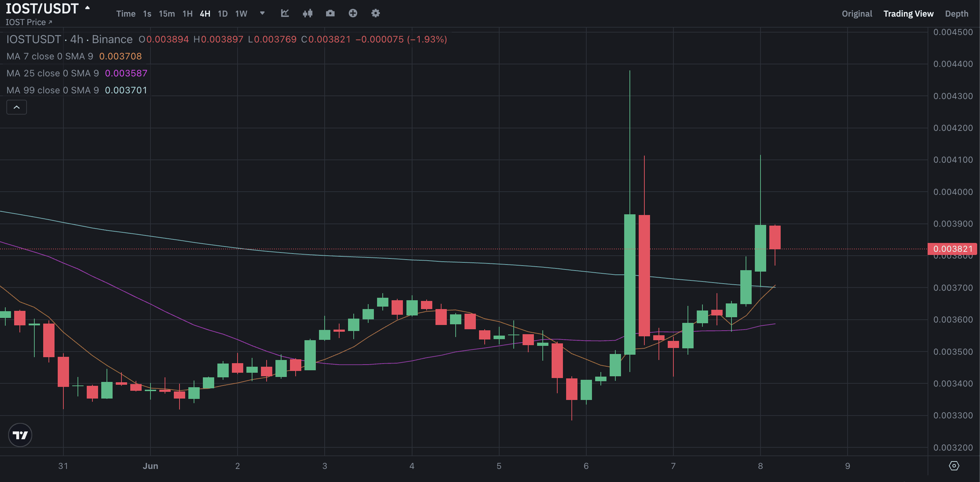Open IOST Price external link arrow

50,22
